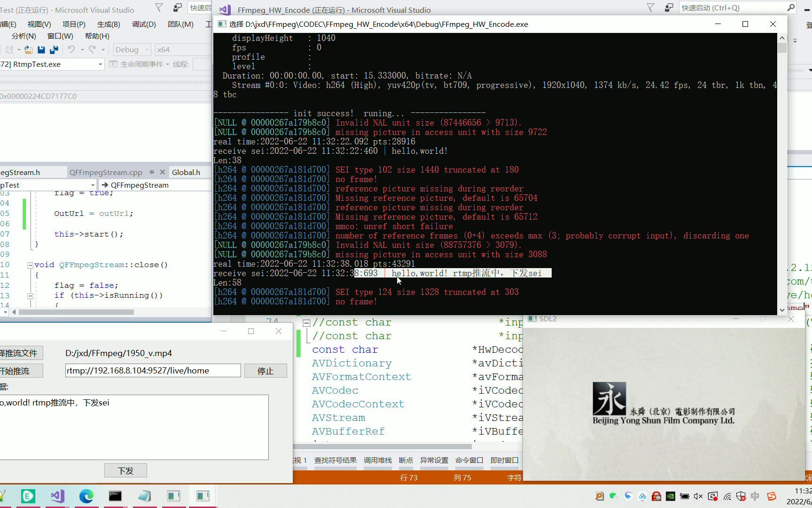This screenshot has width=812, height=508.
Task: Open the Help (帮助) menu
Action: [x=97, y=36]
